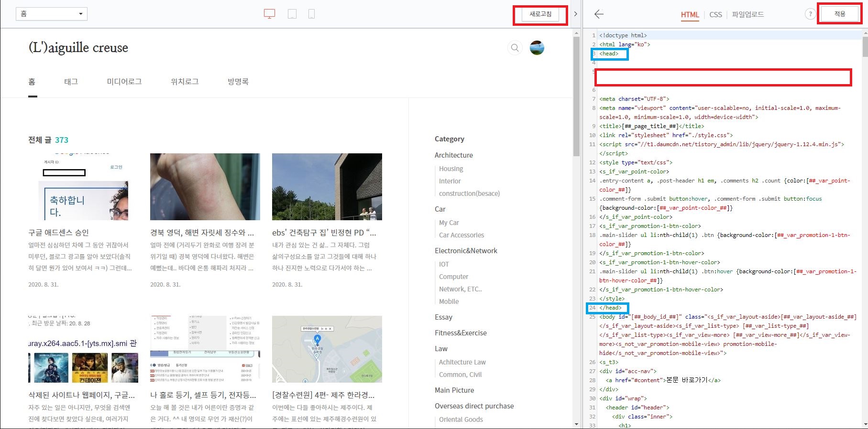Screen dimensions: 868x429
Task: Click the 새로고침 refresh button
Action: point(540,14)
